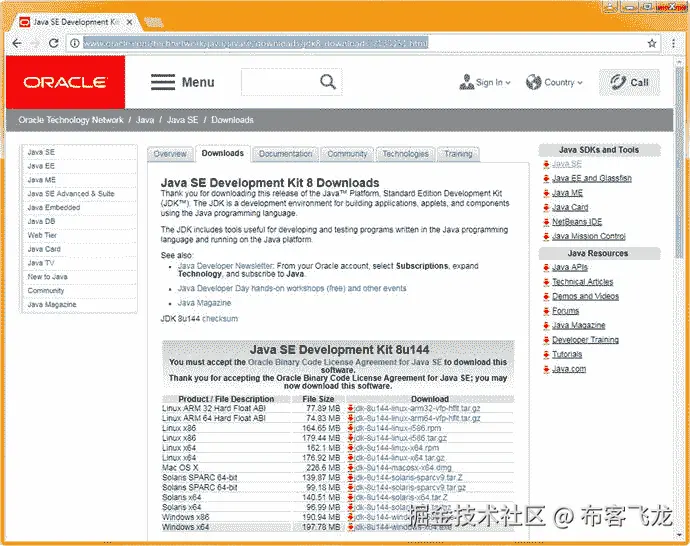Download jdk-8u144-linux-x64.rpm file

click(396, 448)
